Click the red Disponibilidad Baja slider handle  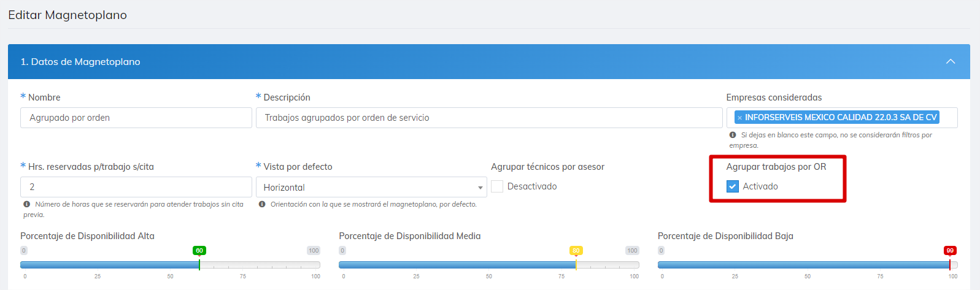(949, 264)
